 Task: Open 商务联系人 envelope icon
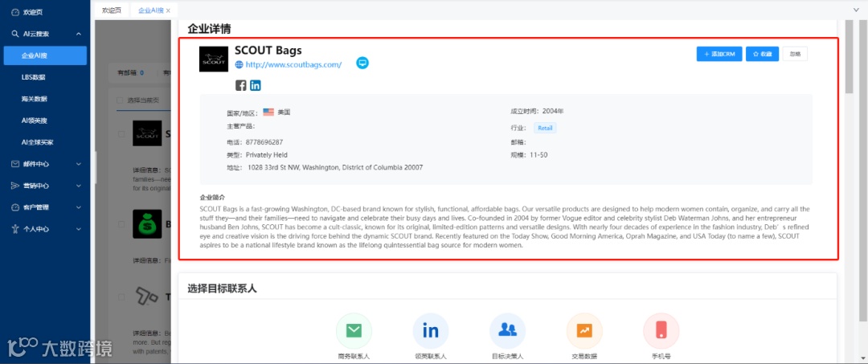coord(354,331)
